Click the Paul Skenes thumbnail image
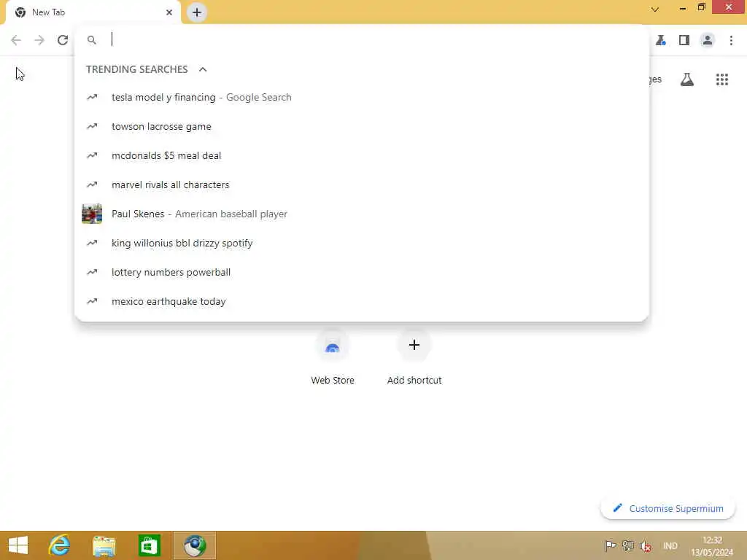Viewport: 747px width, 560px height. [92, 214]
